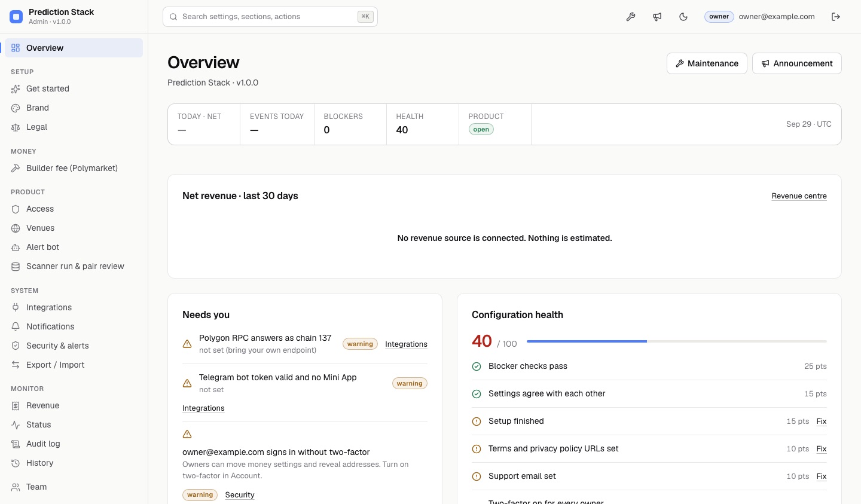Image resolution: width=861 pixels, height=504 pixels.
Task: Go to the Team page
Action: [x=74, y=487]
